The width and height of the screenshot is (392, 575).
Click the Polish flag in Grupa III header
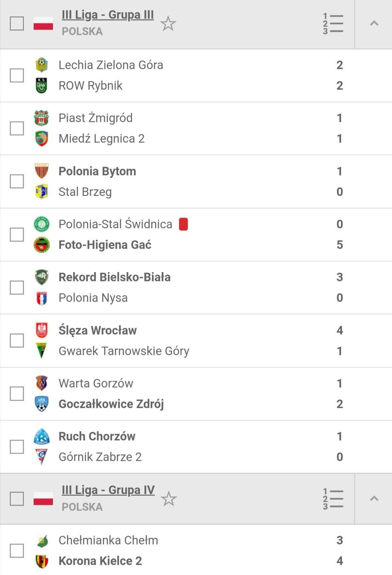(x=43, y=23)
